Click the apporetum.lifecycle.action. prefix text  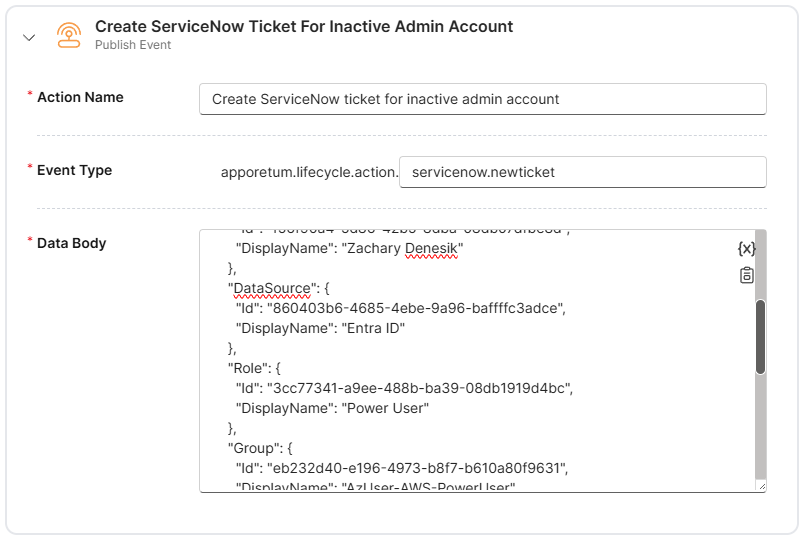point(308,172)
